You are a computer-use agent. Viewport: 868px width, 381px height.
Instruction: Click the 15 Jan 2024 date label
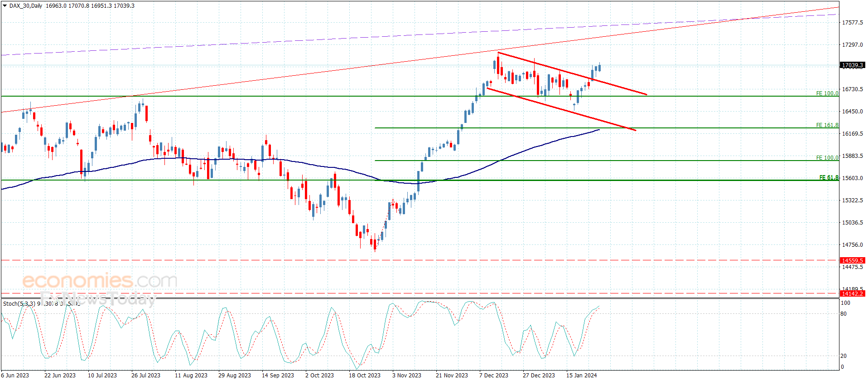(582, 375)
